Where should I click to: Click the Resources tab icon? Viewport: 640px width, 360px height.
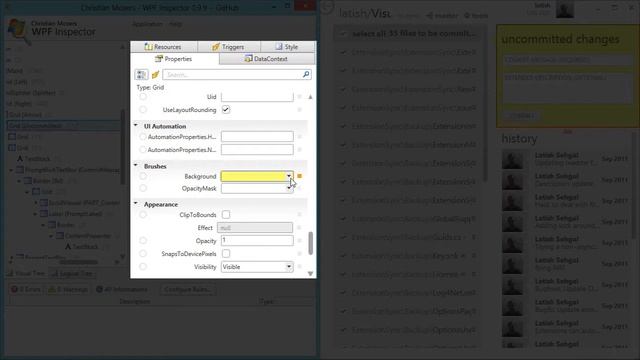[149, 47]
